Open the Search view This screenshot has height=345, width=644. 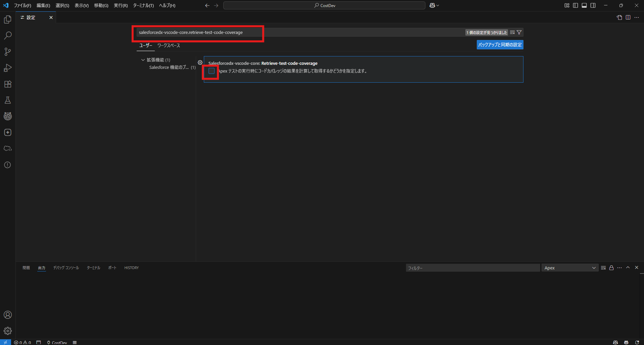click(x=7, y=35)
